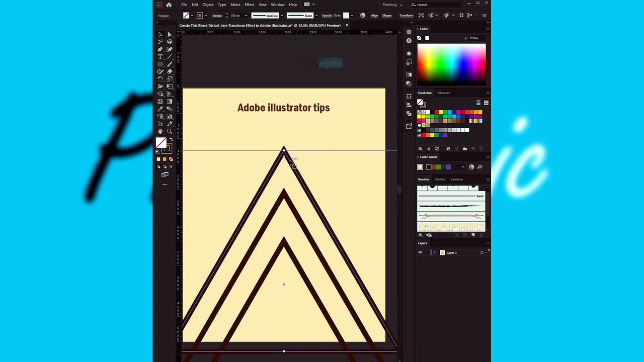The image size is (644, 362).
Task: Open Uniform width profile dropdown
Action: coord(282,16)
